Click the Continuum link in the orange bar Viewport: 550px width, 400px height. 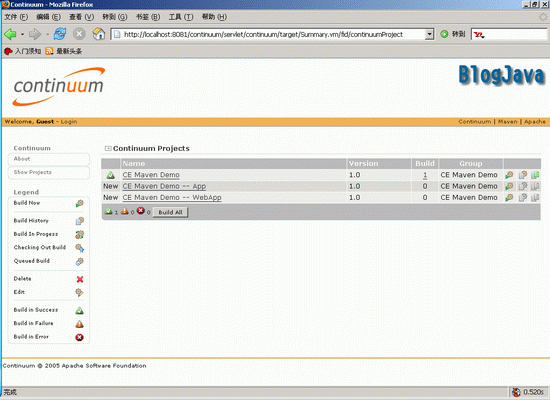click(475, 122)
